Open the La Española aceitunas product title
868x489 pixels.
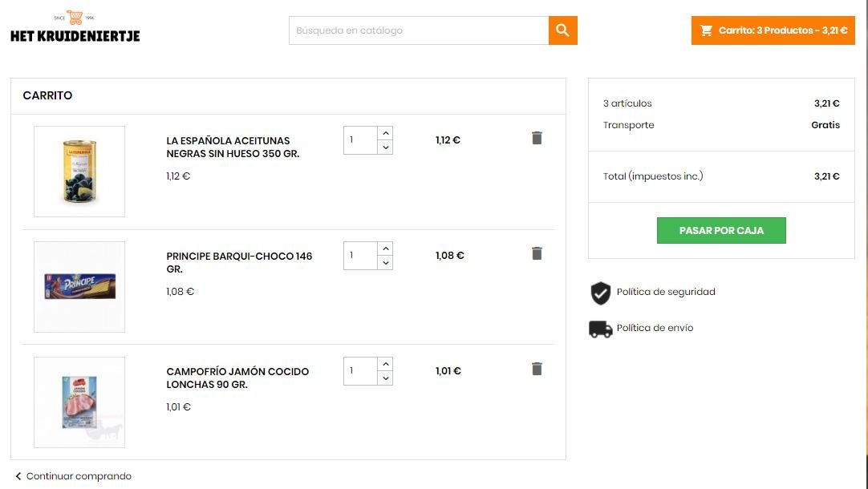232,147
